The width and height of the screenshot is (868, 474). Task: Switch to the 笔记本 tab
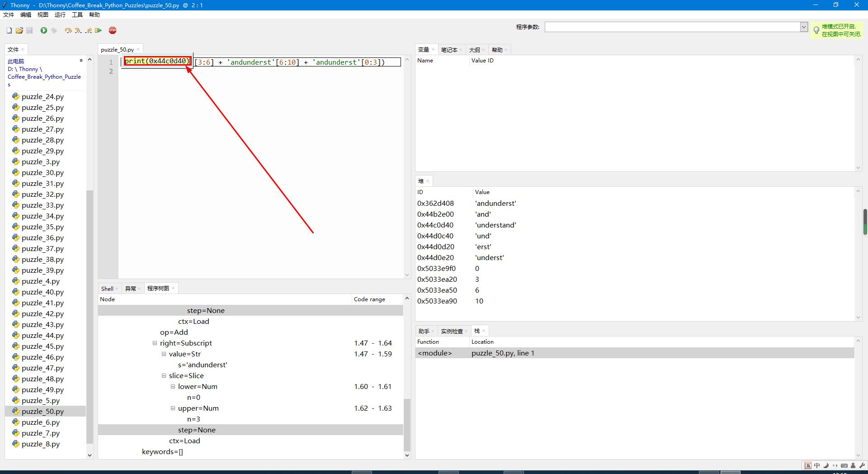[x=449, y=50]
